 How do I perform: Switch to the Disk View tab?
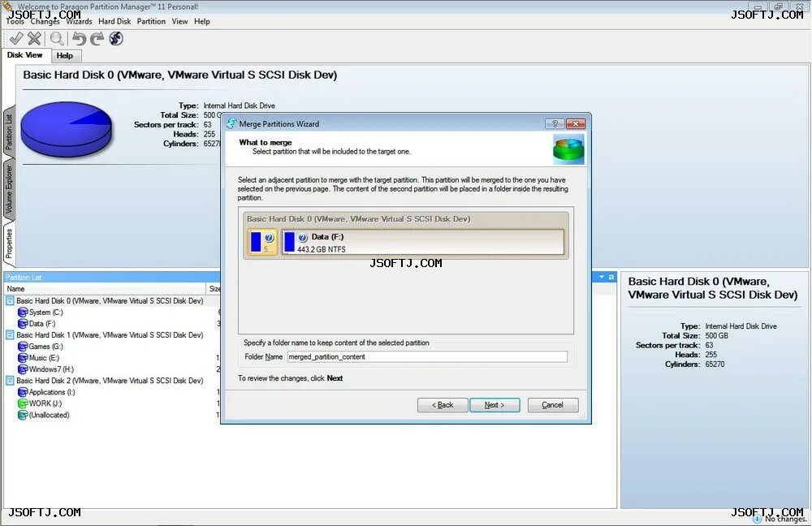click(x=25, y=55)
